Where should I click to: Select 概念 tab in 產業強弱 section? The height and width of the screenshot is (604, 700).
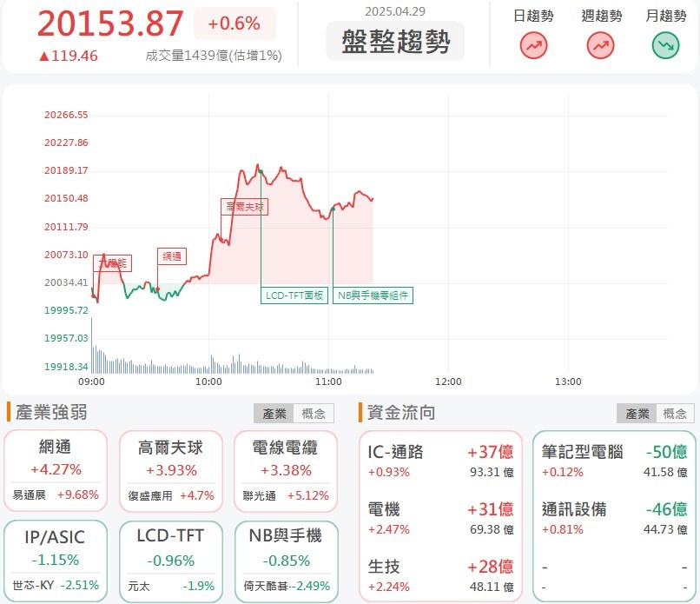[314, 413]
